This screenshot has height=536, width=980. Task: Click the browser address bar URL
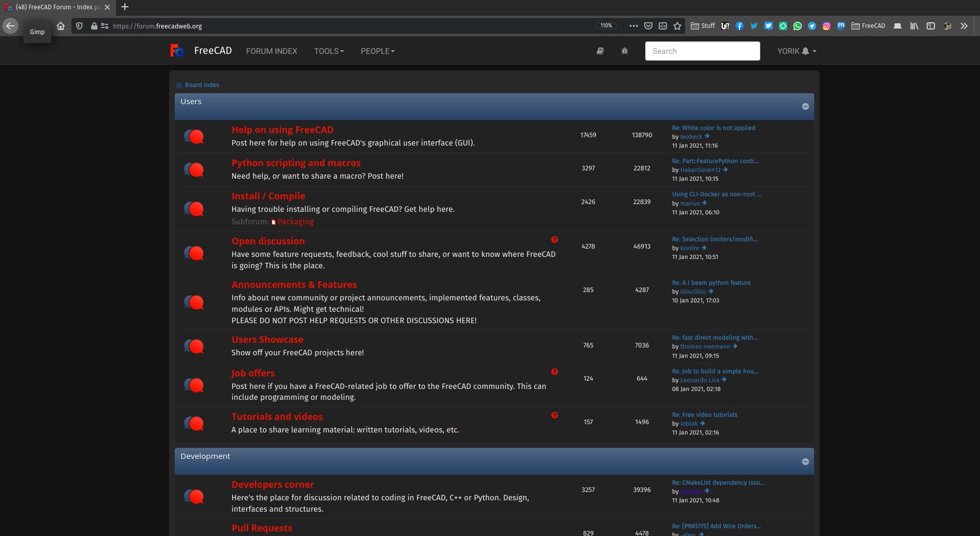click(x=158, y=26)
